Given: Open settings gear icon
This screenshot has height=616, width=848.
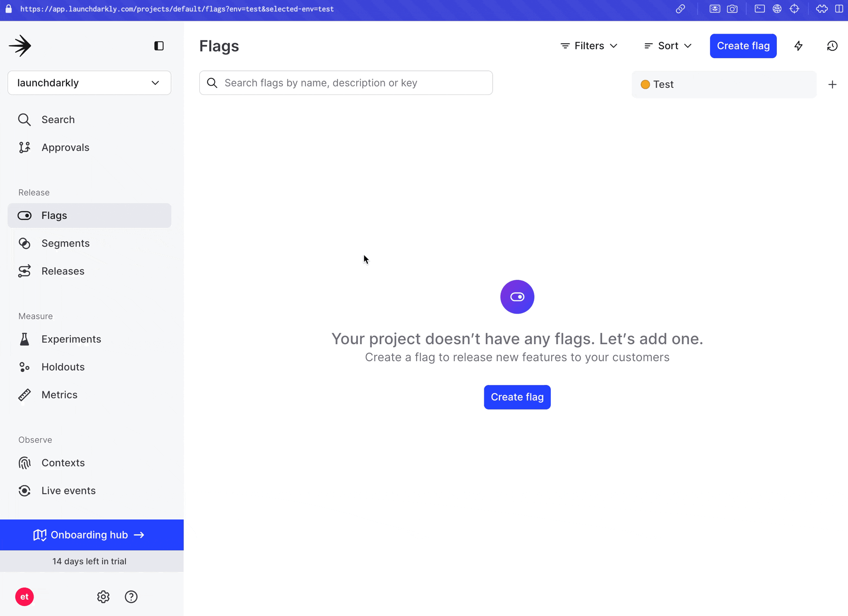Looking at the screenshot, I should coord(103,597).
